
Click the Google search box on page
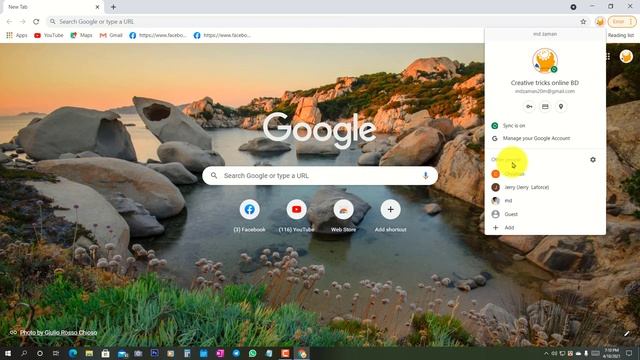pos(320,176)
